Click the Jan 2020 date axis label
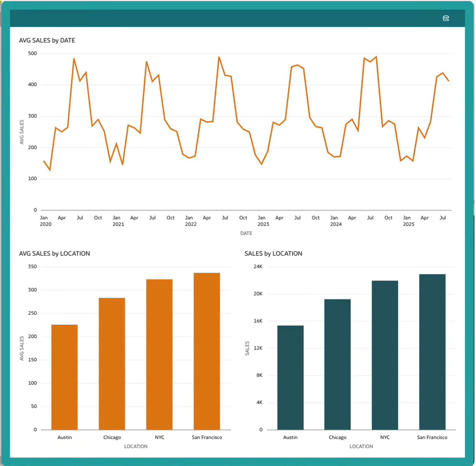 [x=46, y=221]
